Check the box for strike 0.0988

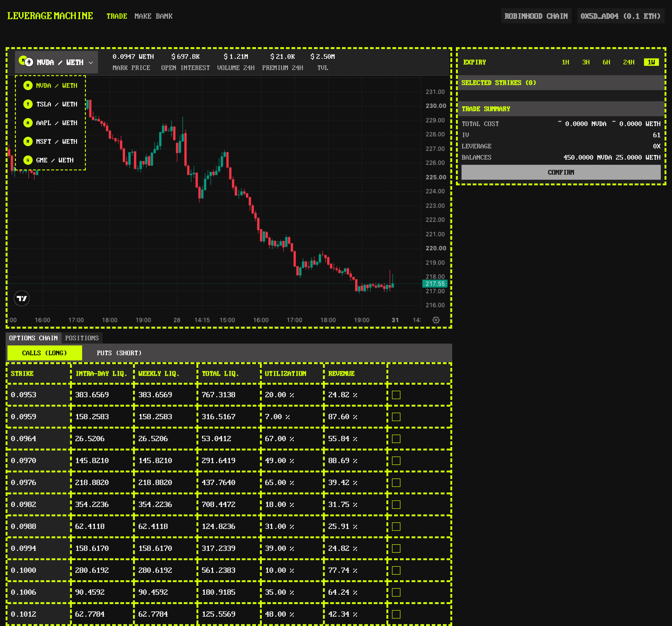[x=396, y=527]
